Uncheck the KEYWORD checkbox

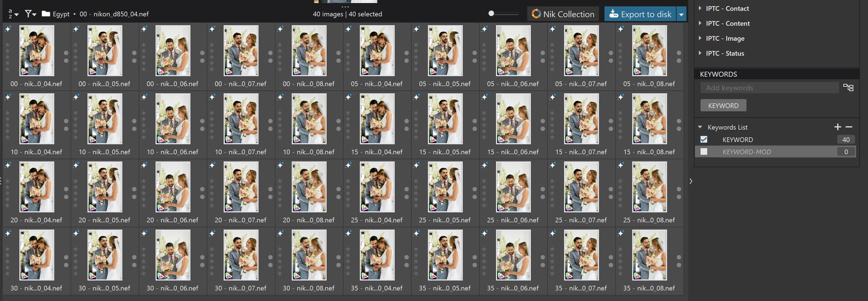[704, 140]
